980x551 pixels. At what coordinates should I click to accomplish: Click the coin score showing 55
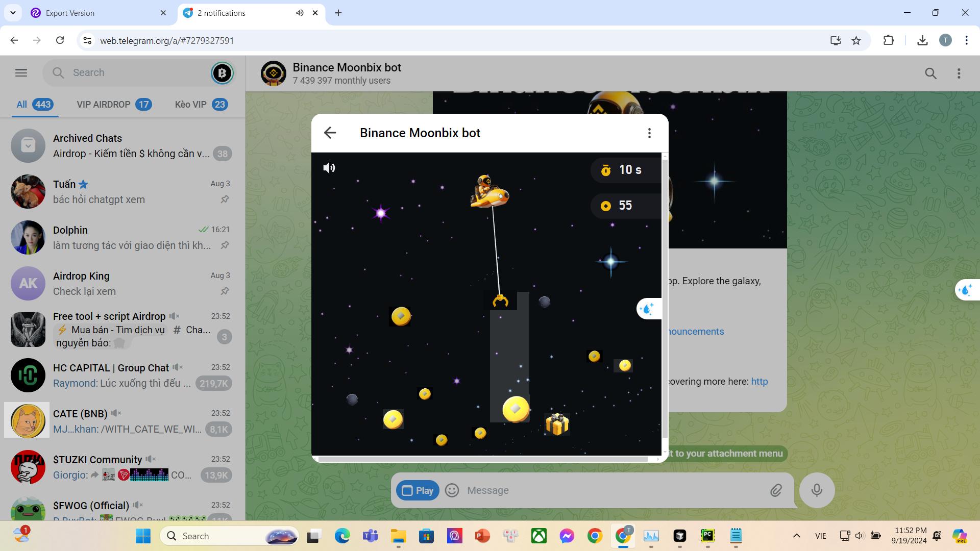pyautogui.click(x=625, y=206)
